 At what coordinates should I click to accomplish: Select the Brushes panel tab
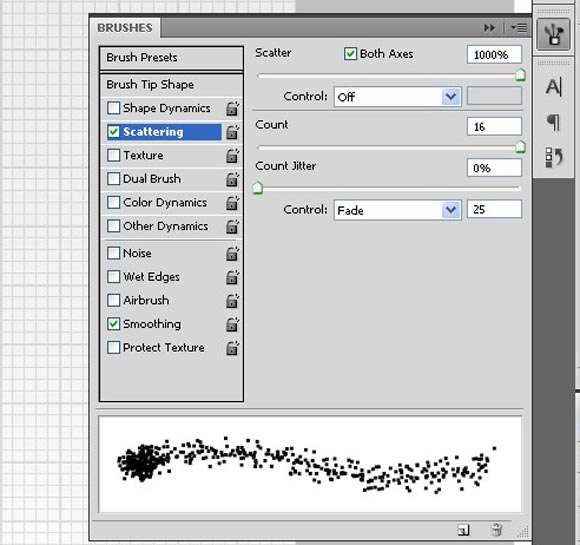click(x=125, y=28)
